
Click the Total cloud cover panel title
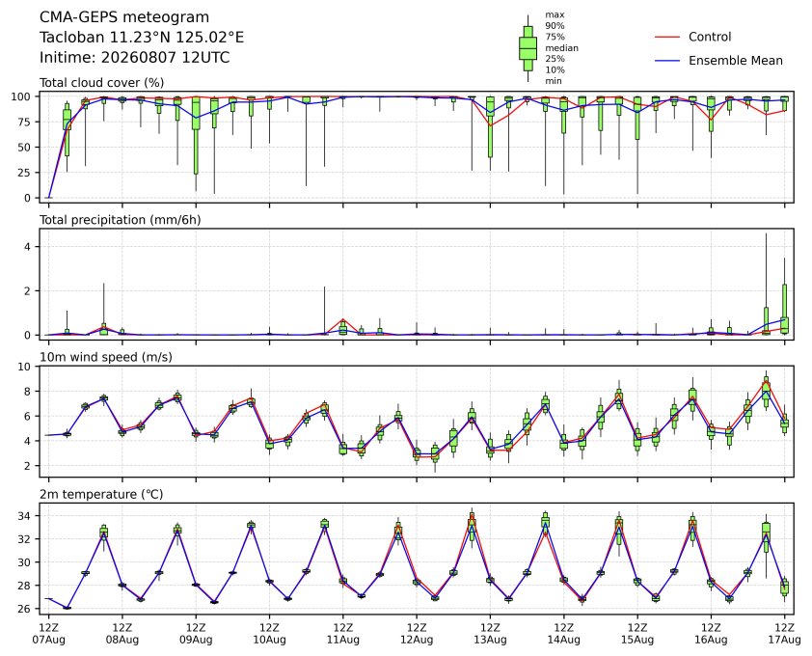[102, 83]
